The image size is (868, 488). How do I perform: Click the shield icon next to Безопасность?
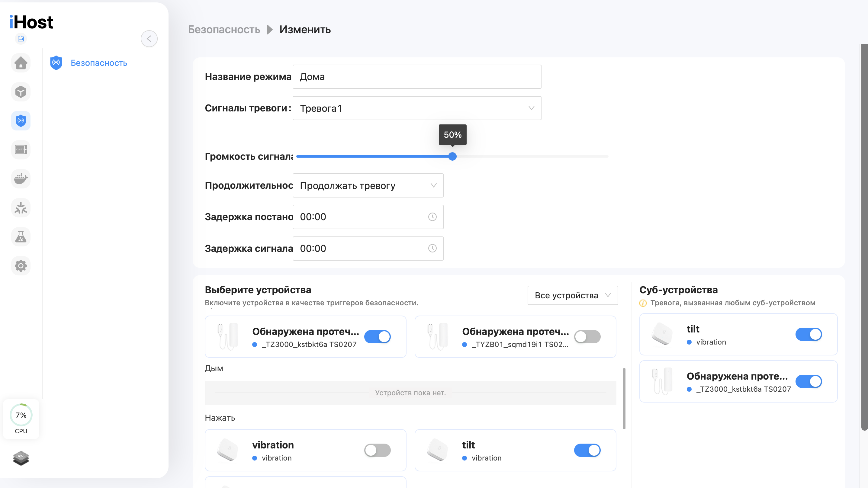(56, 63)
